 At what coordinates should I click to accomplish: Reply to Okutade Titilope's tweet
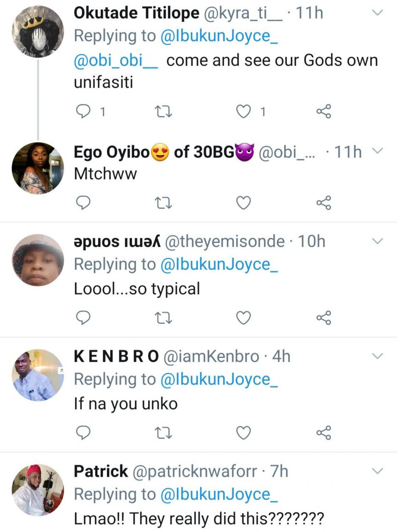tap(84, 111)
